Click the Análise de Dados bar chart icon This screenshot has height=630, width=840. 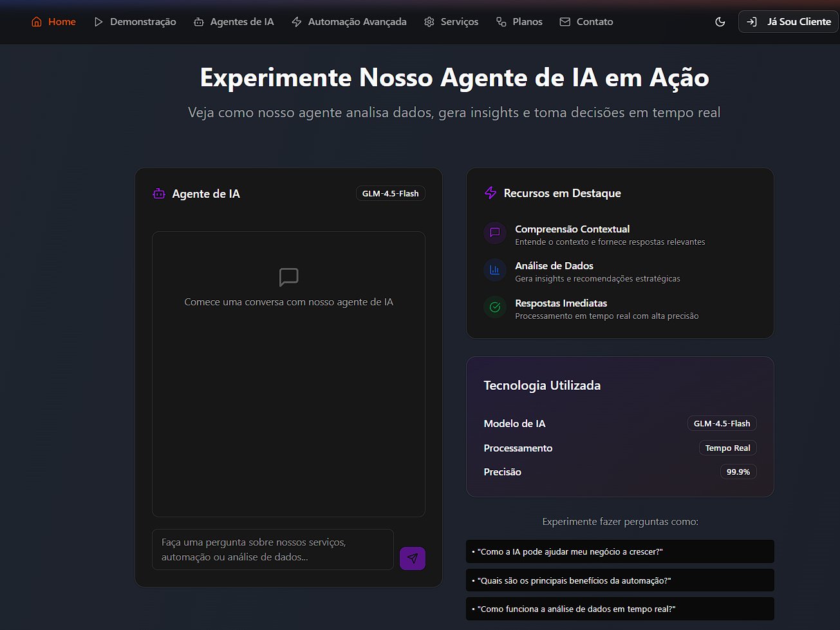tap(494, 270)
